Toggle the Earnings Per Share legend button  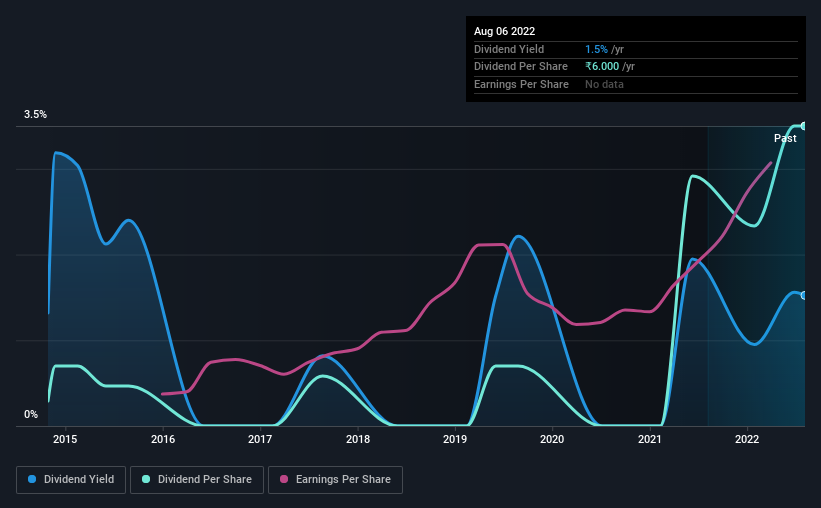pos(335,480)
